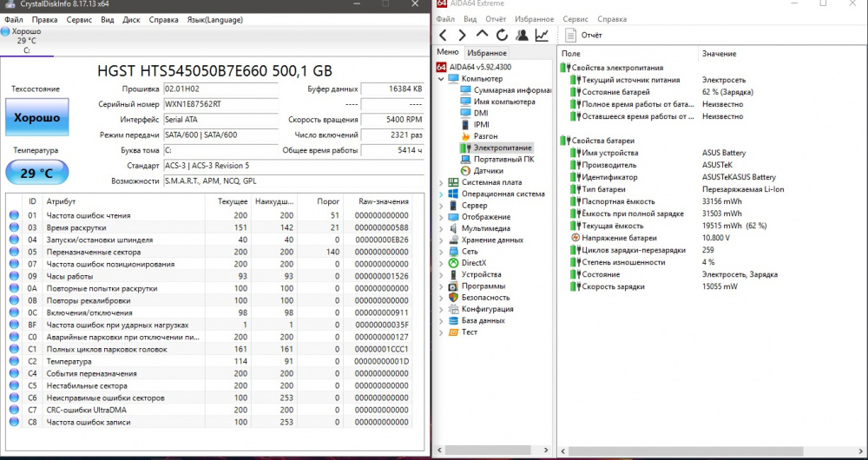
Task: Open Справка menu in AIDA64
Action: click(x=612, y=19)
